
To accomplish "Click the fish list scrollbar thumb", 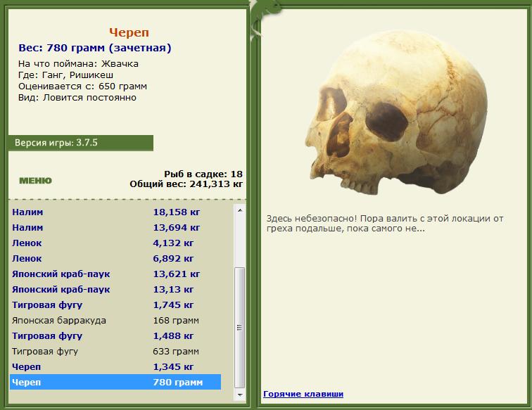I will [240, 328].
